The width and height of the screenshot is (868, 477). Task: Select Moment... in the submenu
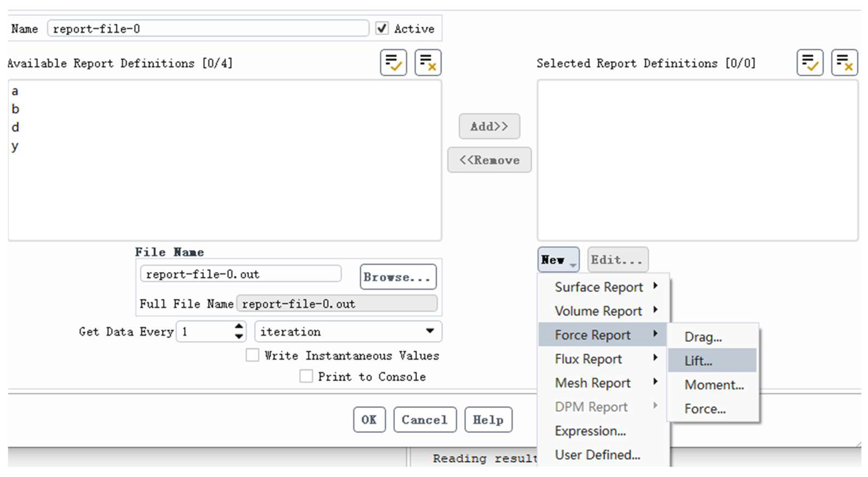pos(714,384)
